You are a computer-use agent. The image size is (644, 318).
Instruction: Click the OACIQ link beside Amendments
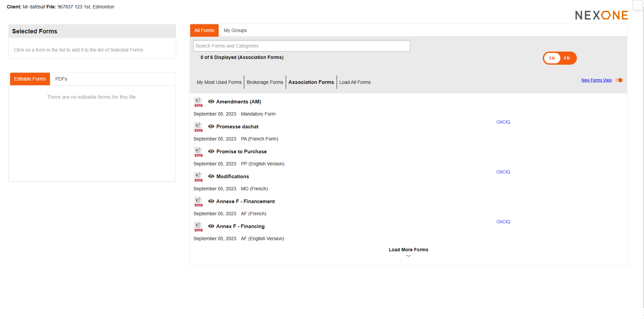click(x=503, y=122)
